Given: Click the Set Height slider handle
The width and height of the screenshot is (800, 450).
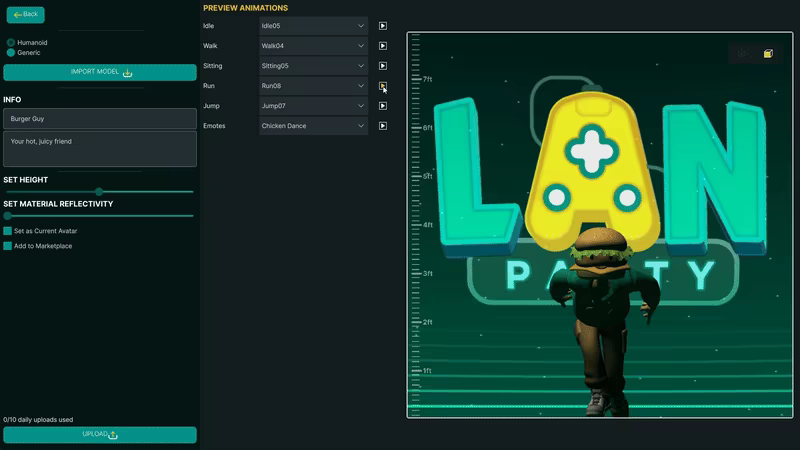Looking at the screenshot, I should 99,192.
